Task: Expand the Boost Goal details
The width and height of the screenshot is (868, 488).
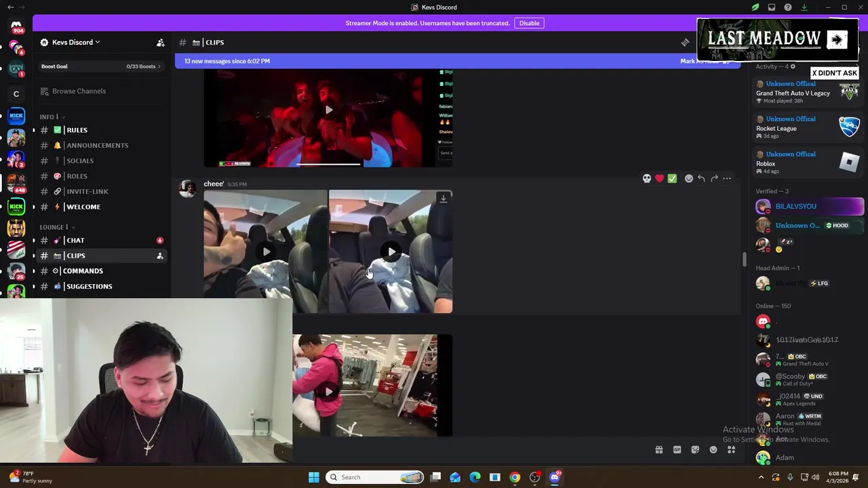Action: coord(100,66)
